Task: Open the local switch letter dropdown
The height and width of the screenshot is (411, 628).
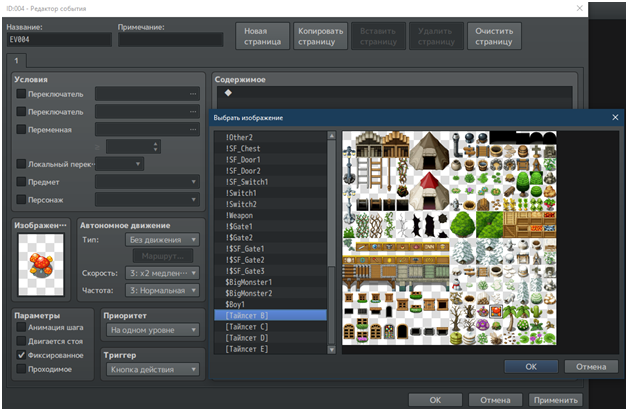Action: tap(119, 164)
